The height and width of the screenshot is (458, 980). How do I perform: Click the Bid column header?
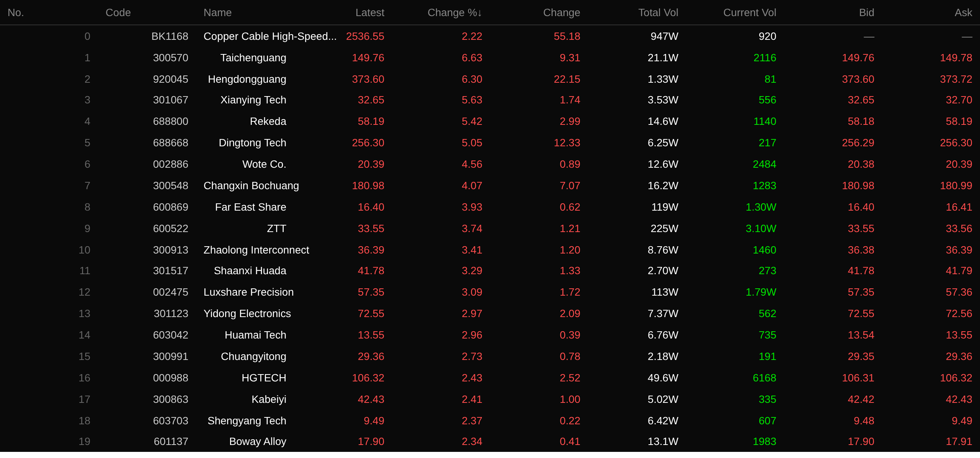(x=866, y=13)
